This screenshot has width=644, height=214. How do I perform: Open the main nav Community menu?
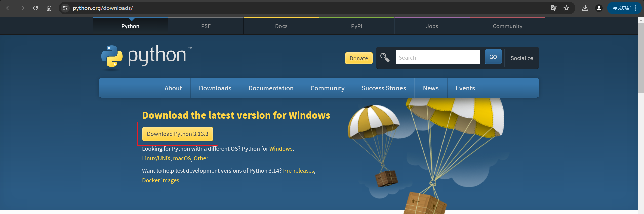(328, 88)
